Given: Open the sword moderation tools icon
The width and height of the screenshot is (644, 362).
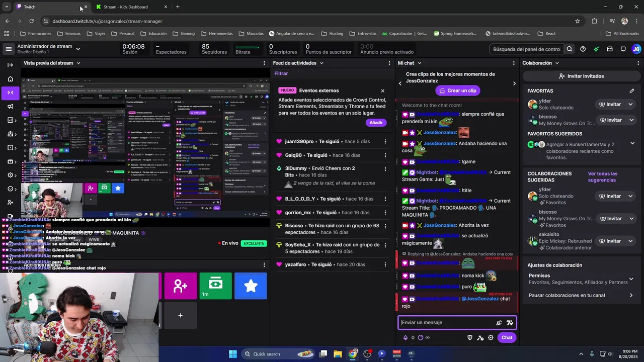Looking at the screenshot, I should pyautogui.click(x=480, y=338).
